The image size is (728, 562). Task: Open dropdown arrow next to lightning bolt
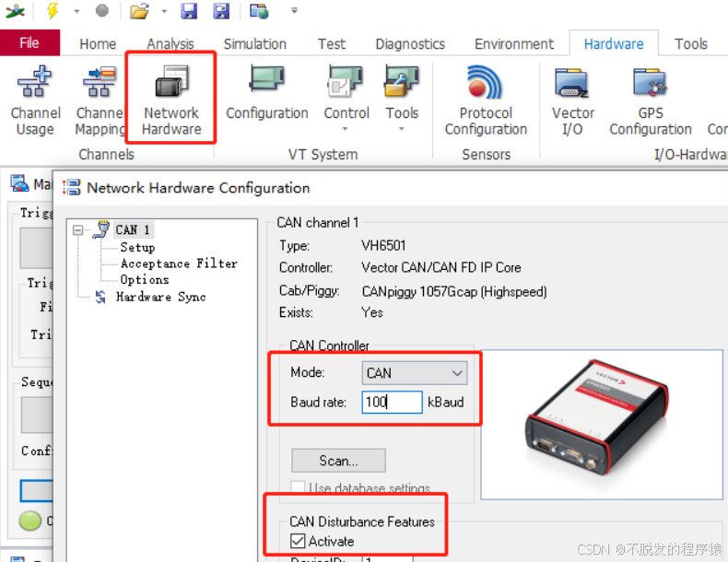[x=76, y=11]
